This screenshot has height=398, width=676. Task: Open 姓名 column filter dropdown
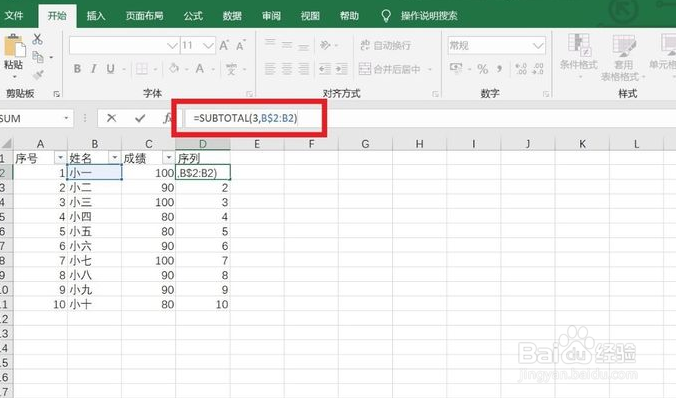point(115,158)
